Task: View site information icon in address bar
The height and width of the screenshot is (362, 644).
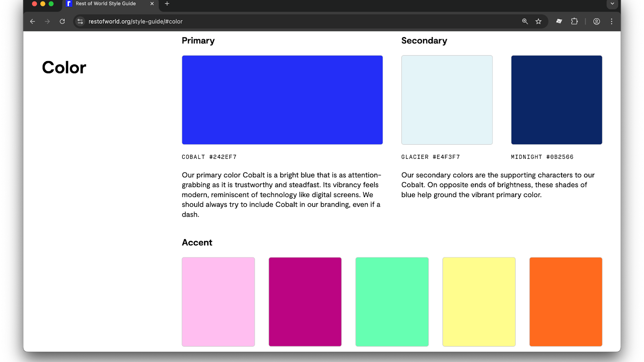Action: pos(80,21)
